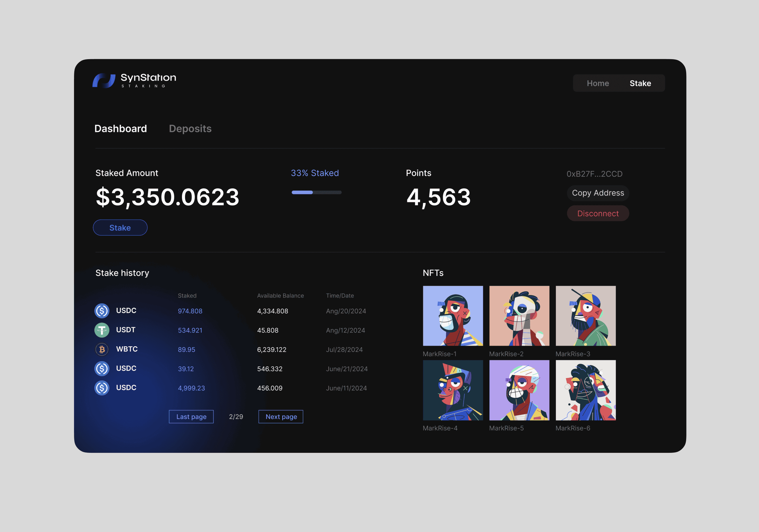This screenshot has width=759, height=532.
Task: Click the MarkRise-6 caption
Action: click(x=573, y=428)
